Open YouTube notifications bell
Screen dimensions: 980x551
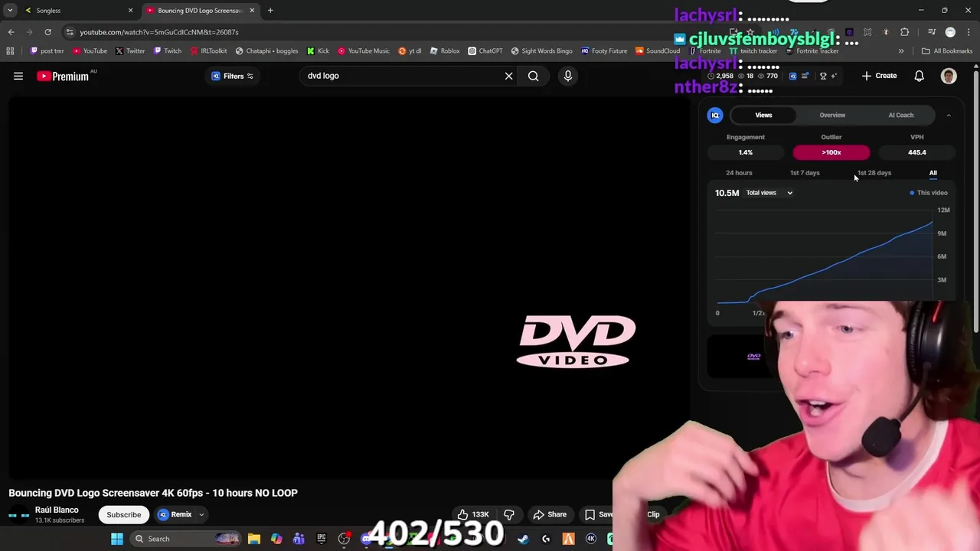coord(920,76)
